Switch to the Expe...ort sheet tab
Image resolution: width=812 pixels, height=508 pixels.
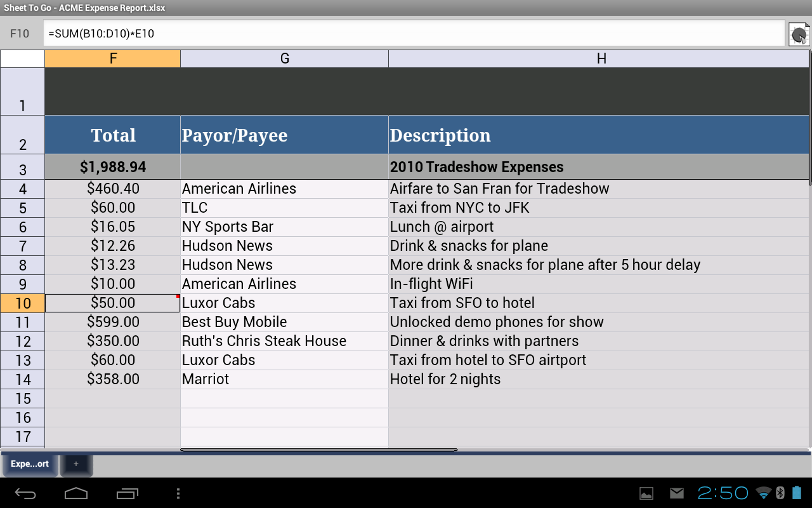click(30, 464)
